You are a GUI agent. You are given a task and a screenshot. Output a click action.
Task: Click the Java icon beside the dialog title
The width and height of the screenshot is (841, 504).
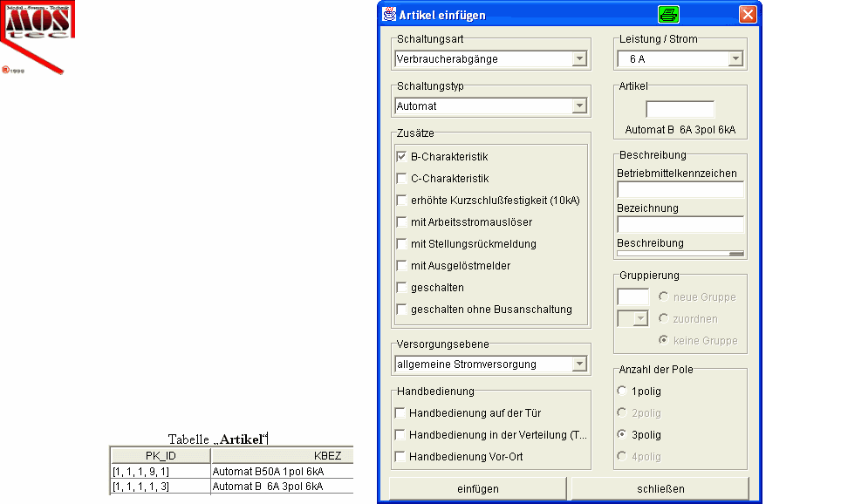tap(389, 15)
